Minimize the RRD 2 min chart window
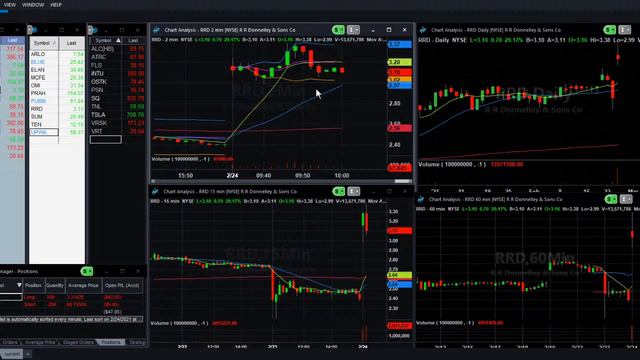Image resolution: width=640 pixels, height=360 pixels. coord(373,30)
